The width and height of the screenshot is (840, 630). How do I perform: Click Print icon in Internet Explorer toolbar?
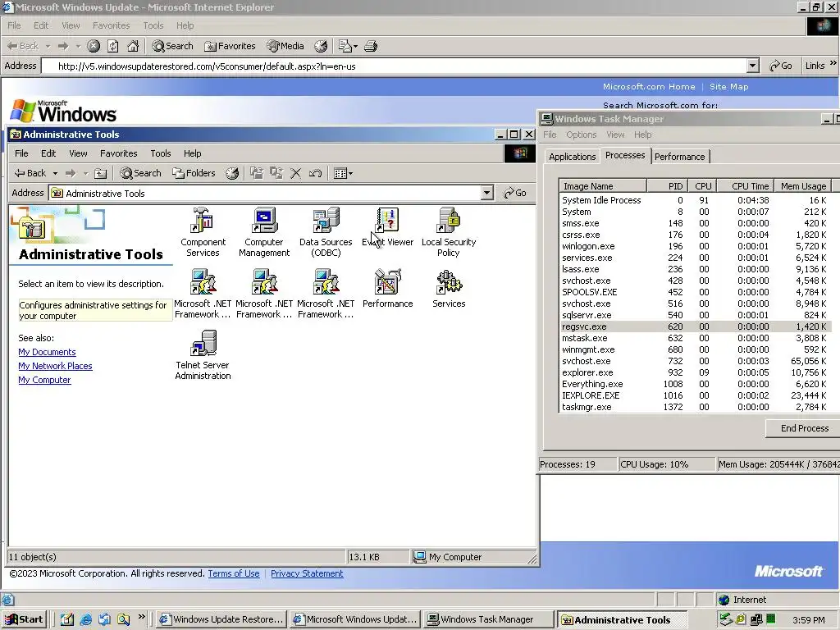click(371, 46)
